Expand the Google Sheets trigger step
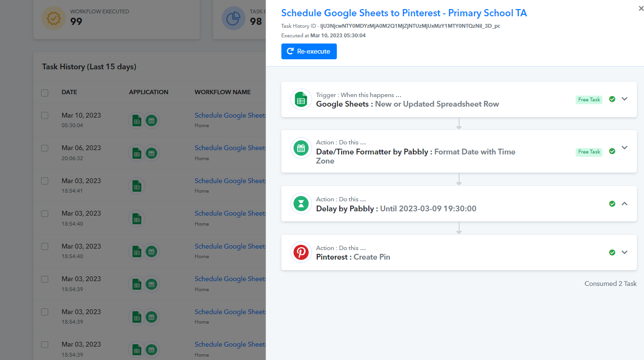This screenshot has width=644, height=360. click(x=624, y=99)
